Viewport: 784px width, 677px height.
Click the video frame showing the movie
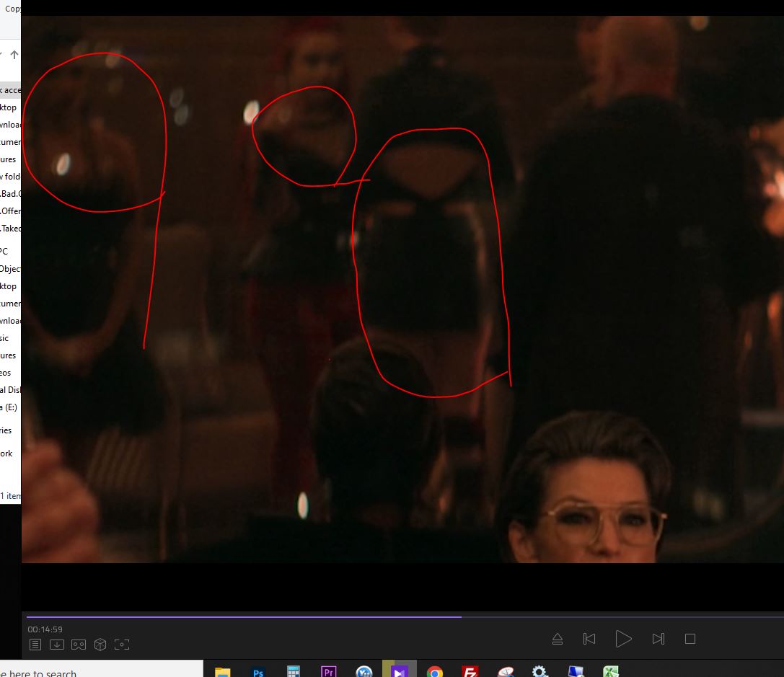coord(402,288)
